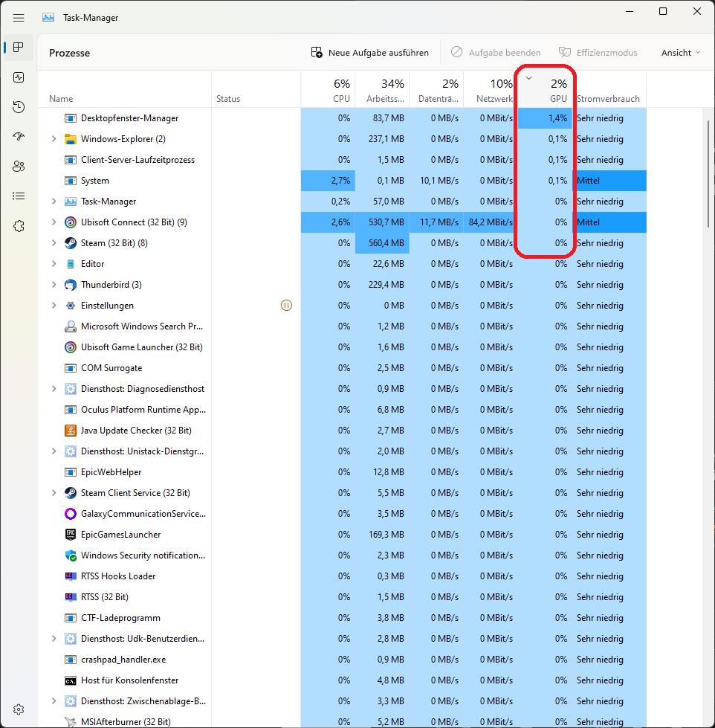Click the Windows-Explorer folder icon
715x728 pixels.
(x=71, y=139)
